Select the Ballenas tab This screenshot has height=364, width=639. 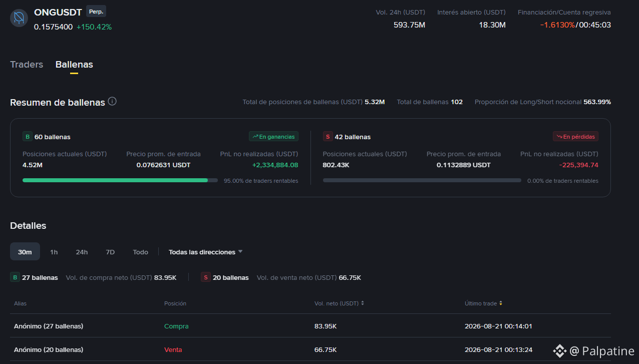coord(74,65)
